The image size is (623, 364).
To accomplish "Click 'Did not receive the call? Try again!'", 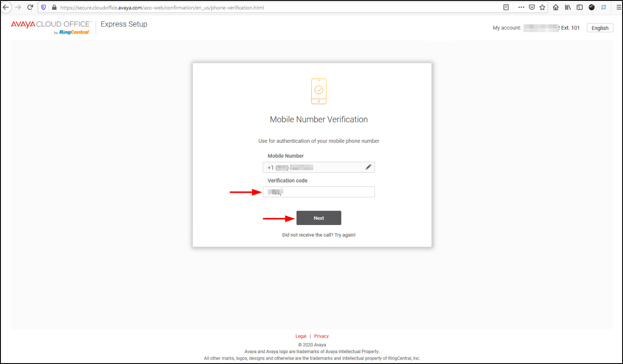I will 319,235.
